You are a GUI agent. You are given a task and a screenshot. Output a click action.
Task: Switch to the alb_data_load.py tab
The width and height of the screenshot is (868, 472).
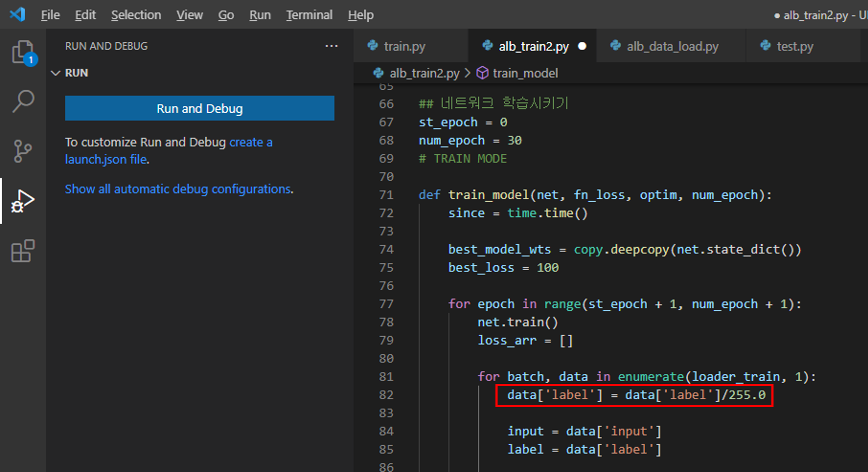pyautogui.click(x=672, y=46)
